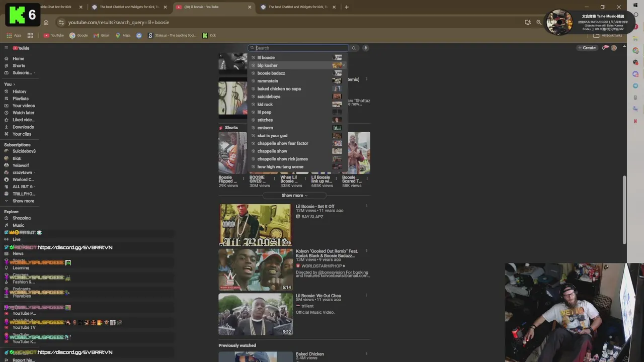This screenshot has height=362, width=644.
Task: Open Kick bookmark
Action: 209,36
